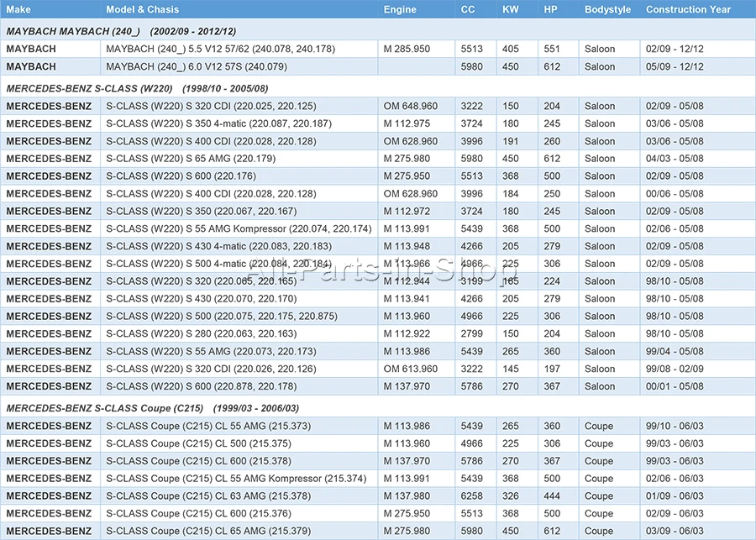Click model "MAYBACH (240_) 6.0 V12 57S (240.079)"
Screen dimensions: 756x540
[197, 66]
